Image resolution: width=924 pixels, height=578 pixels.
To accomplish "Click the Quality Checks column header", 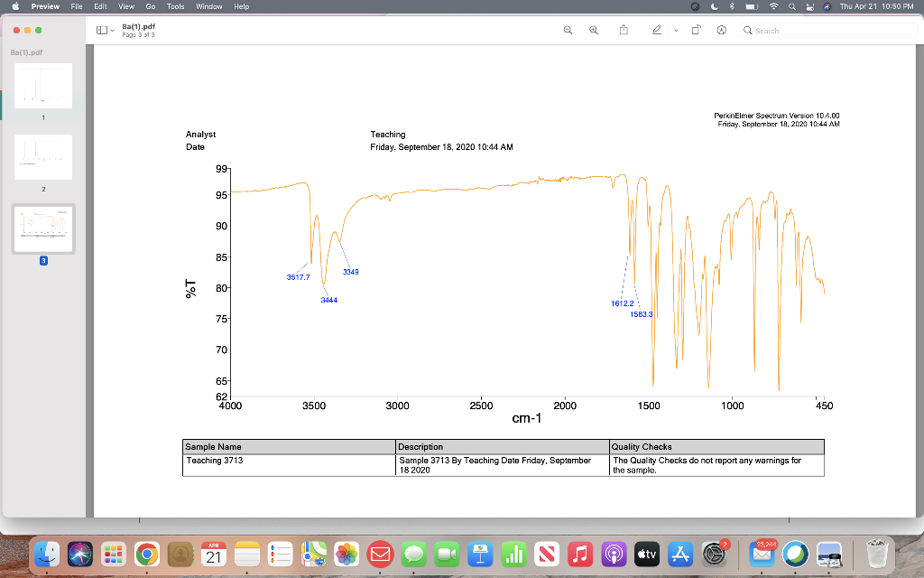I will tap(716, 446).
